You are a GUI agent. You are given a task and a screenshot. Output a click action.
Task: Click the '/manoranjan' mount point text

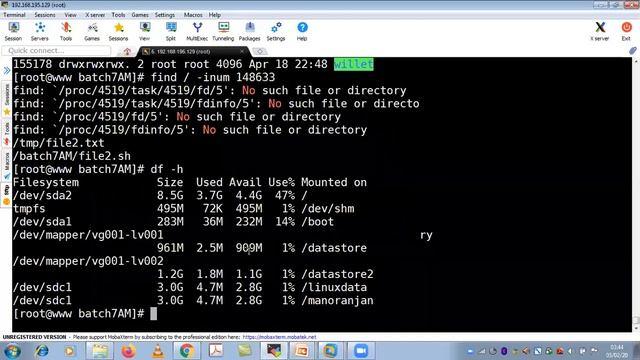(337, 300)
